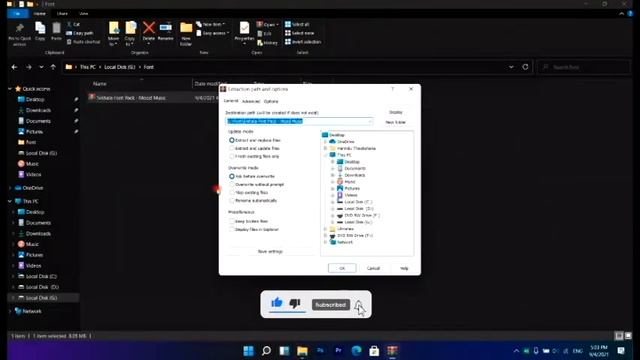Go forward with the Explorer forward arrow

tap(29, 67)
